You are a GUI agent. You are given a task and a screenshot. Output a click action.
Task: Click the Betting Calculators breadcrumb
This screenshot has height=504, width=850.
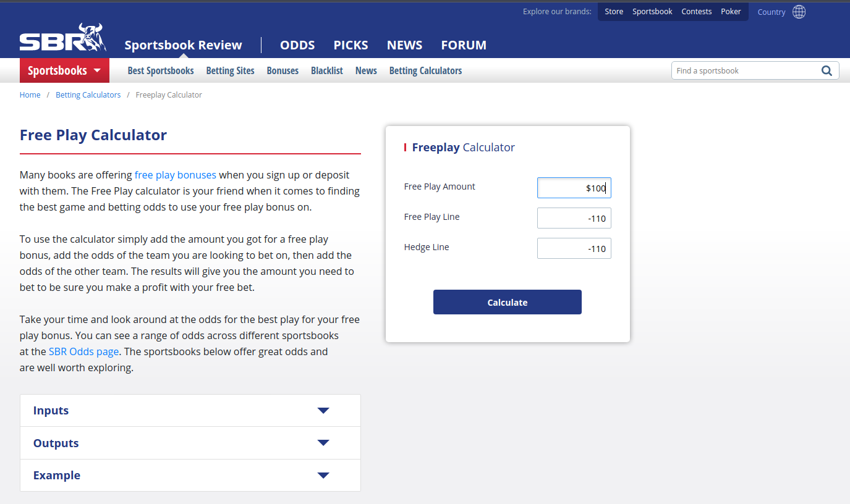(88, 95)
